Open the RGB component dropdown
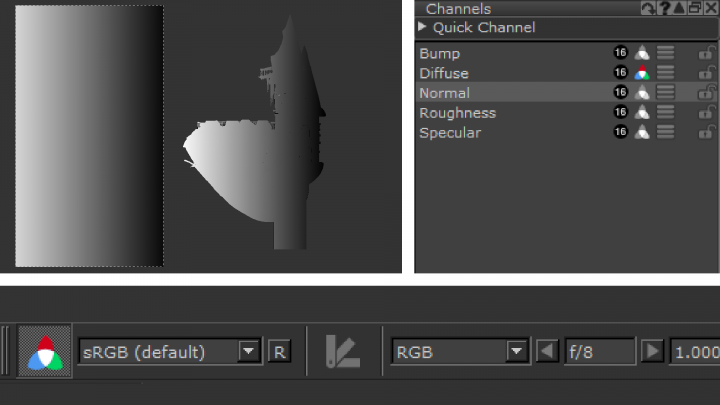This screenshot has width=720, height=405. [x=460, y=352]
